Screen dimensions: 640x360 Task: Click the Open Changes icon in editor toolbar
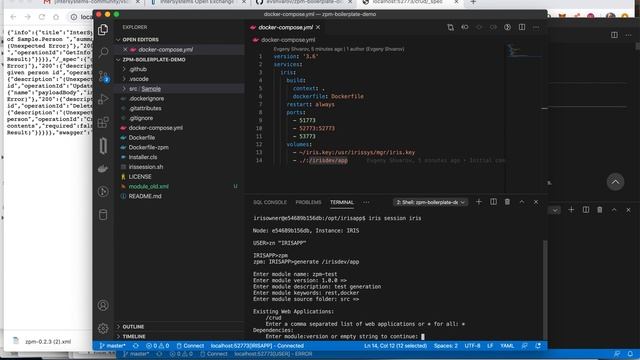click(450, 27)
